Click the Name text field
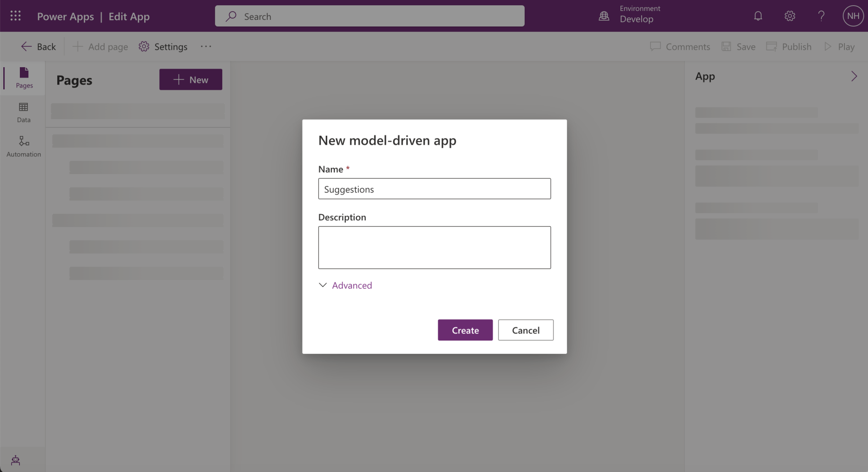Screen dimensions: 868x472 pyautogui.click(x=434, y=189)
